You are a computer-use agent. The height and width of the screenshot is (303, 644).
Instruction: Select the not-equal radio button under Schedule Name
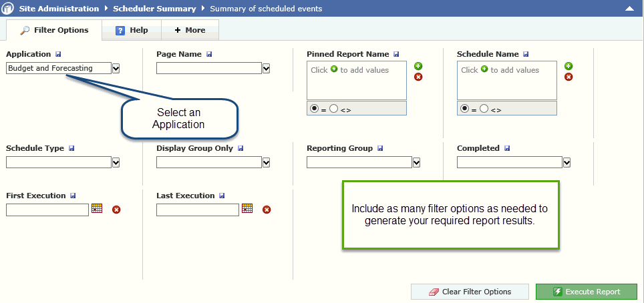click(x=484, y=108)
